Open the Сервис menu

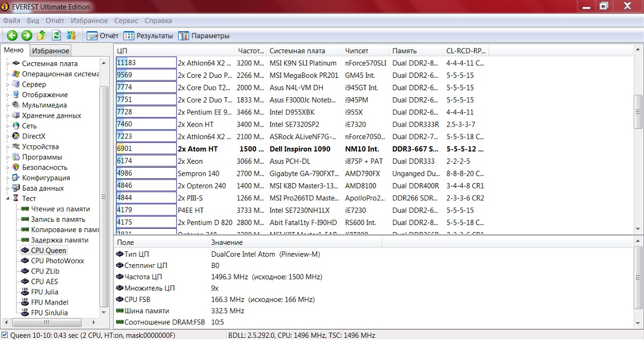[x=126, y=20]
